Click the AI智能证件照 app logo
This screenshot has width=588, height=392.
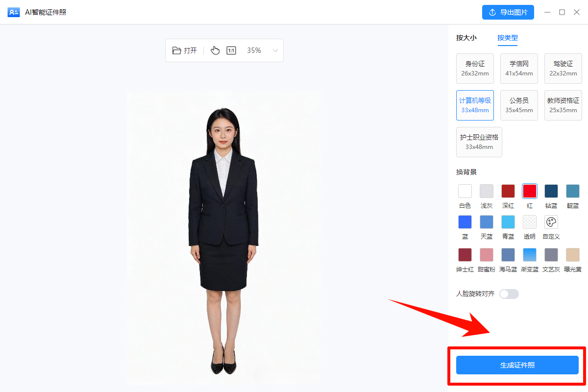click(13, 12)
